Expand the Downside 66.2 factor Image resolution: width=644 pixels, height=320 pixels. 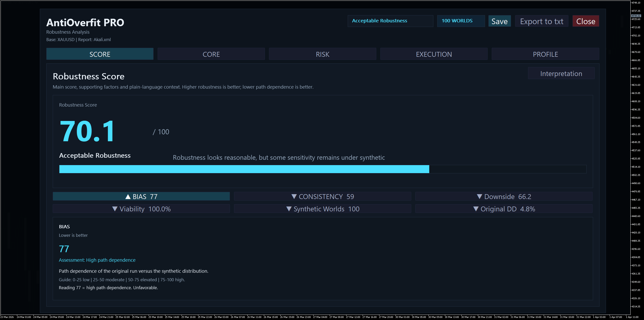click(x=504, y=196)
